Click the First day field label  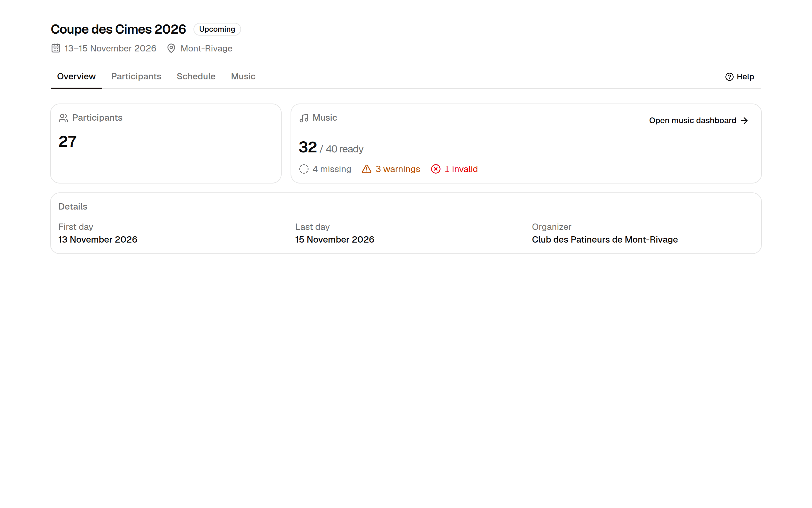click(x=75, y=227)
